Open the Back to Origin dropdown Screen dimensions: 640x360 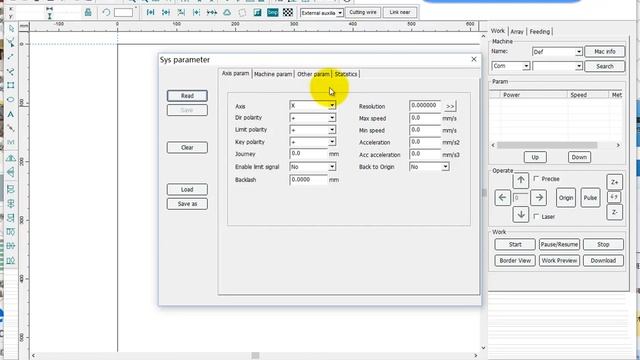click(x=445, y=167)
